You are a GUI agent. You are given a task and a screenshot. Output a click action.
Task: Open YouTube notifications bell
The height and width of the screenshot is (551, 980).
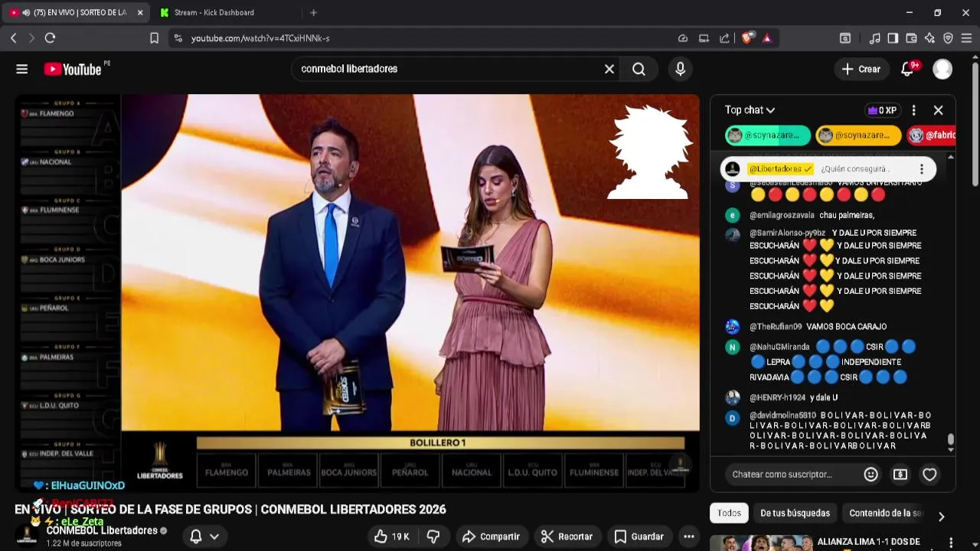[908, 69]
